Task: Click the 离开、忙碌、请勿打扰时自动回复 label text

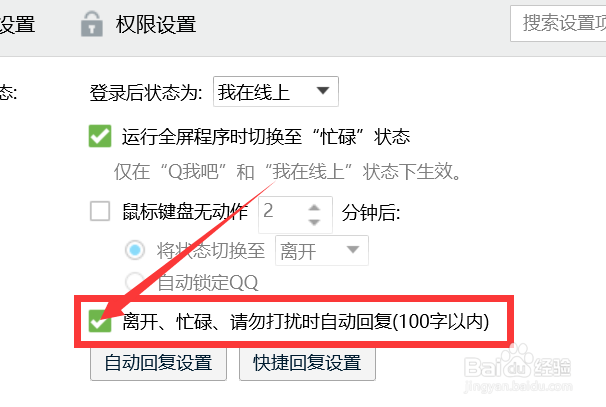Action: [x=306, y=322]
